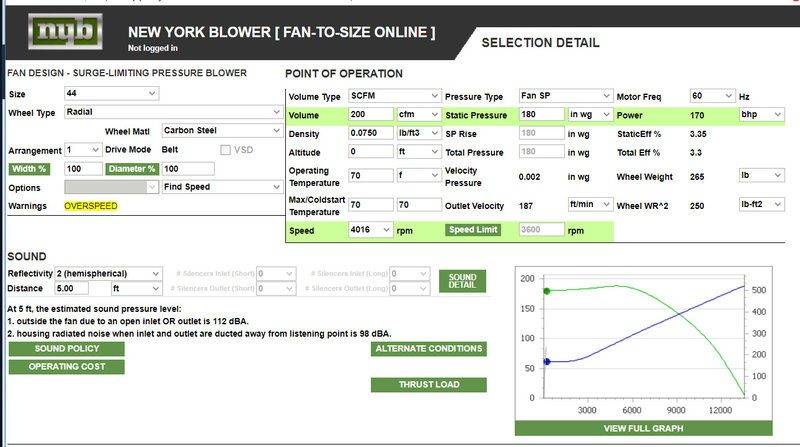Click the disabled Silencers Outlet (Long) dropdown
This screenshot has height=447, width=800.
[x=410, y=288]
